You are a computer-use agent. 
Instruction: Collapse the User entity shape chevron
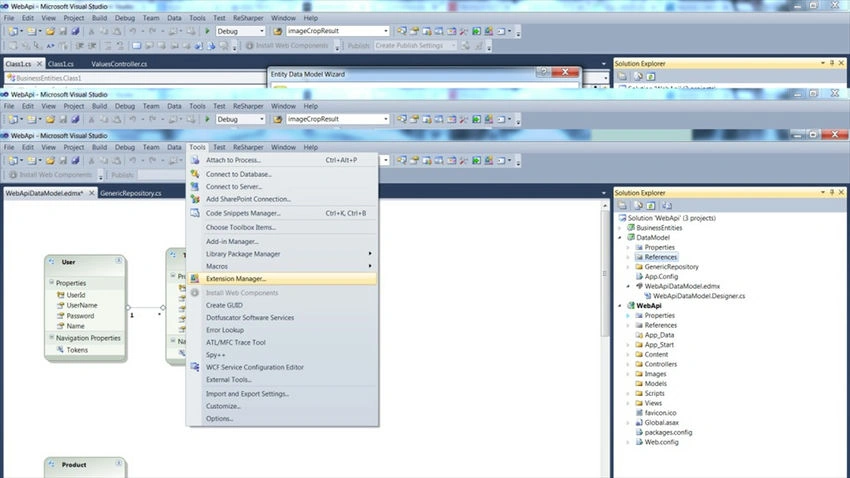pyautogui.click(x=118, y=261)
